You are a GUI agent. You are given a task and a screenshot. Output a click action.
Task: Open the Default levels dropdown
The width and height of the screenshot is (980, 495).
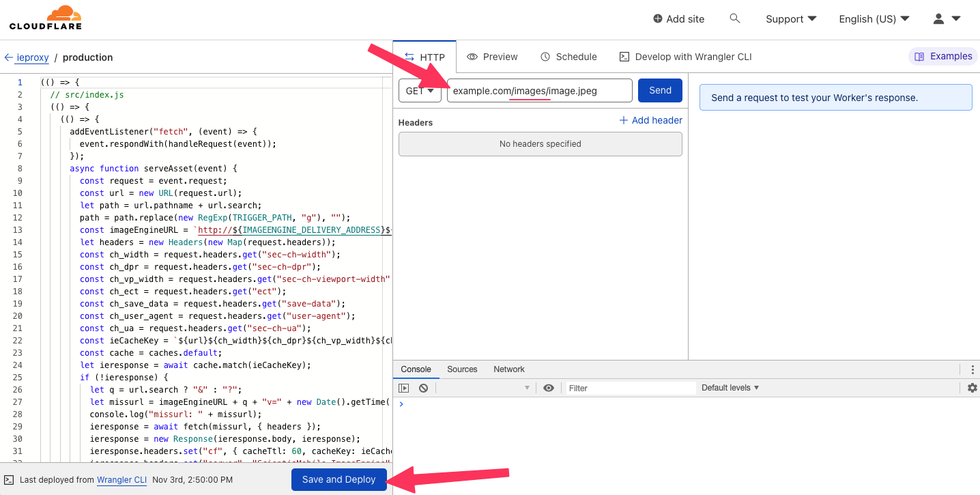click(730, 388)
